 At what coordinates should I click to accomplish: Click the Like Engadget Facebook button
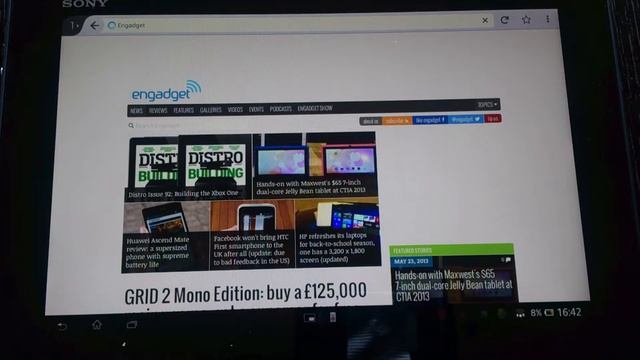[430, 120]
